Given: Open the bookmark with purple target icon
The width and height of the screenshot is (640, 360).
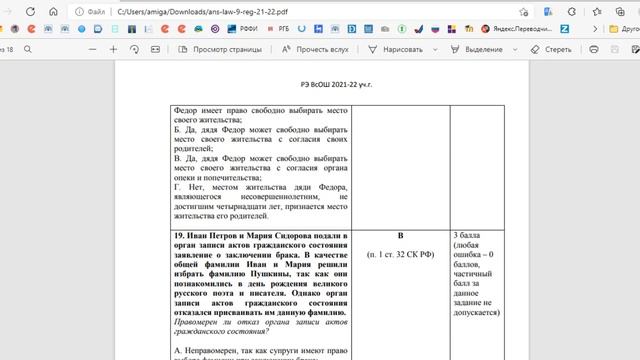Looking at the screenshot, I should pos(215,29).
